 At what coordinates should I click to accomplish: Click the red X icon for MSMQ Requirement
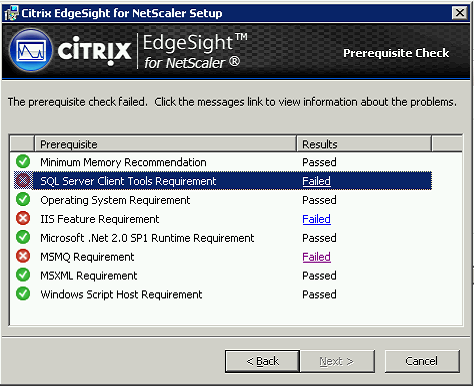click(x=23, y=257)
